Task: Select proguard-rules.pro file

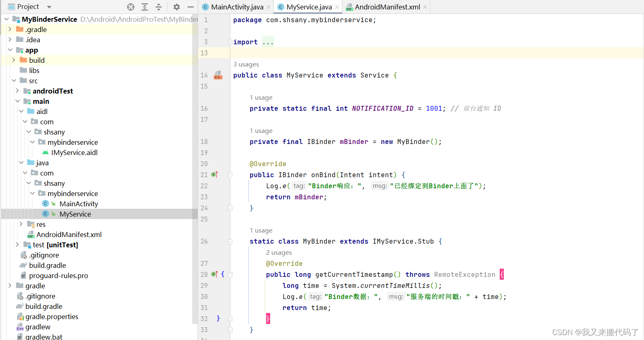Action: (58, 276)
